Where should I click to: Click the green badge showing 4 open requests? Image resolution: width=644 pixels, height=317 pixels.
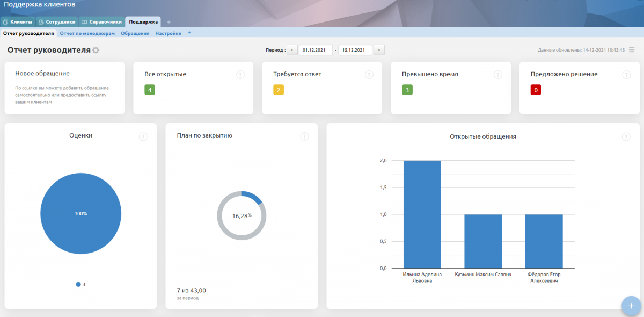(150, 90)
